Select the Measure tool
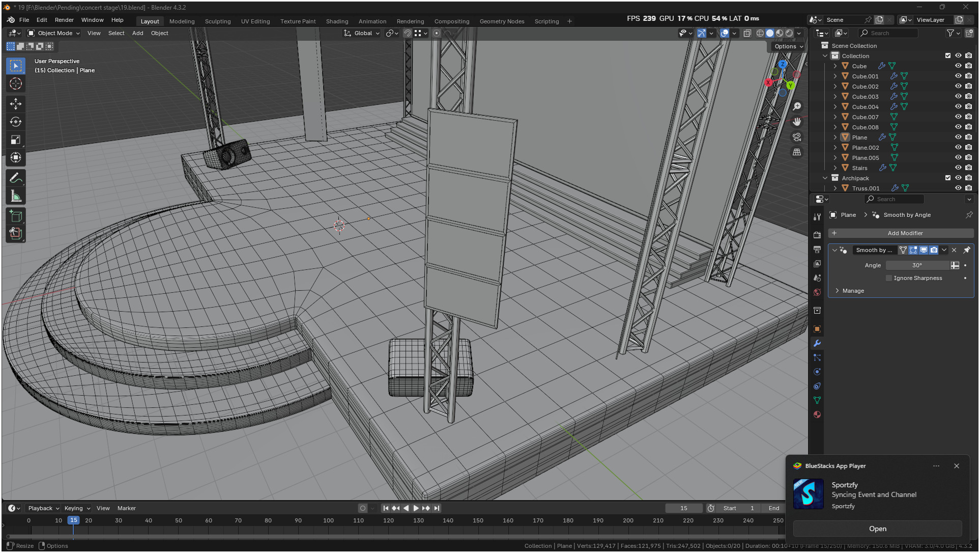 click(16, 196)
